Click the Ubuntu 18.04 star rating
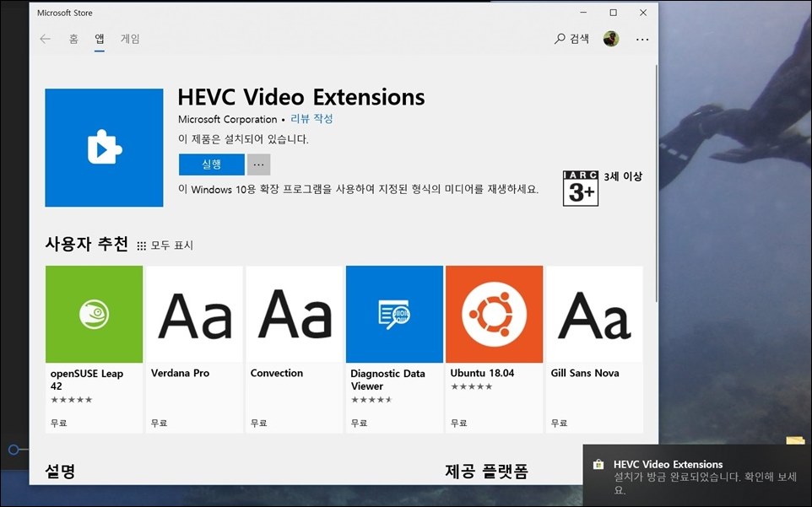 [x=471, y=386]
